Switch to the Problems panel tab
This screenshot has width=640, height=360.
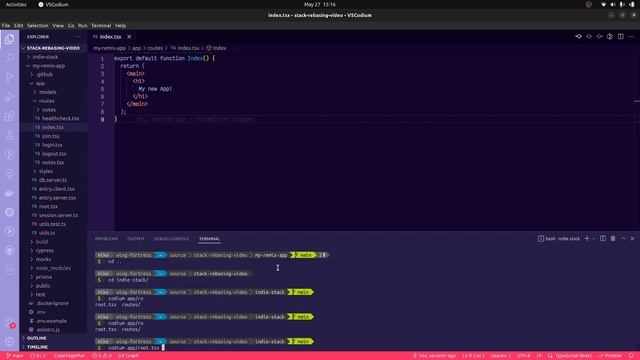pyautogui.click(x=106, y=239)
